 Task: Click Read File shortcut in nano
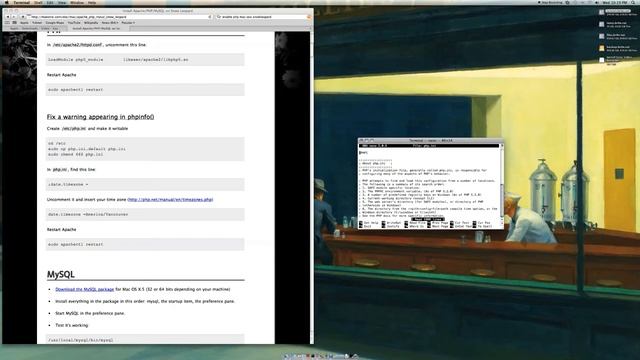tap(415, 223)
